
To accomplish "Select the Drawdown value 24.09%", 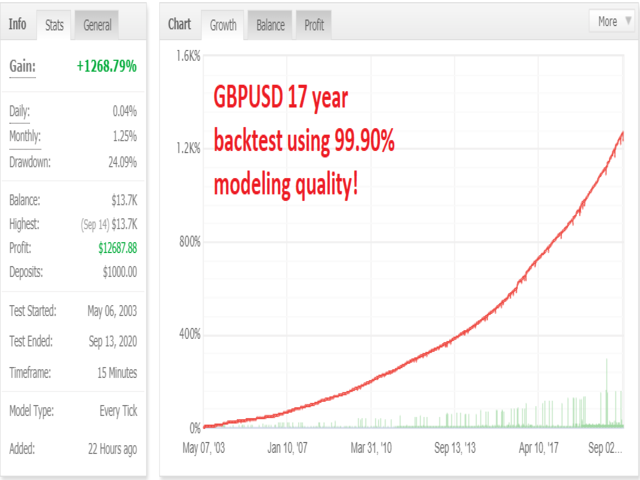I will (x=122, y=162).
